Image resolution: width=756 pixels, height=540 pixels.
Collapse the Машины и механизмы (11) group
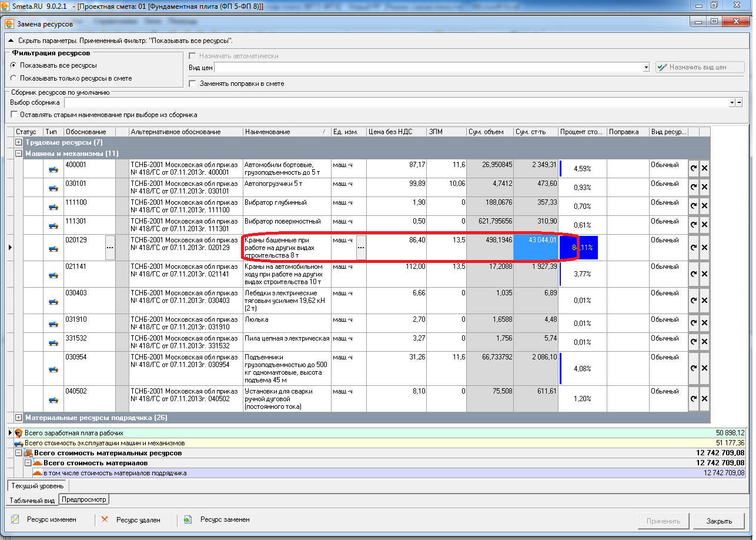(19, 154)
